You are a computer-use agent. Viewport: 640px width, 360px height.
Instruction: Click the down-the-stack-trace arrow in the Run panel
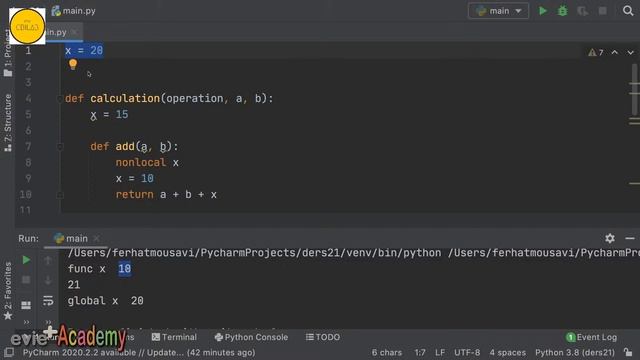tap(48, 280)
